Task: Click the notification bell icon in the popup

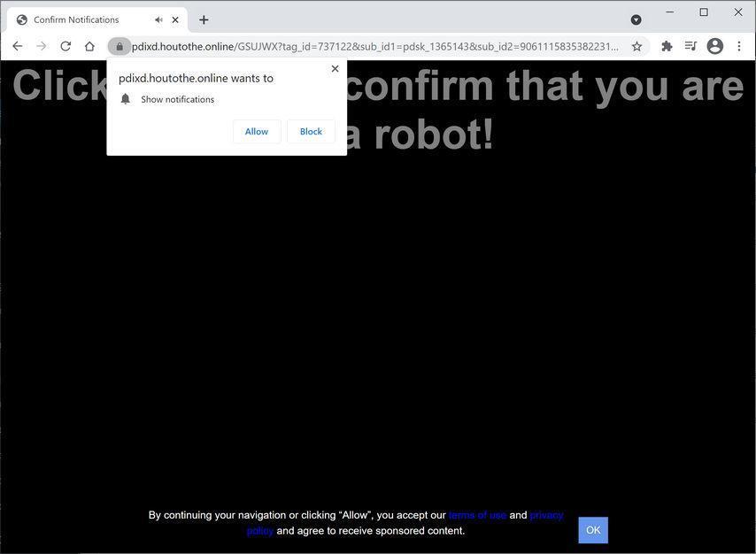Action: pos(125,98)
